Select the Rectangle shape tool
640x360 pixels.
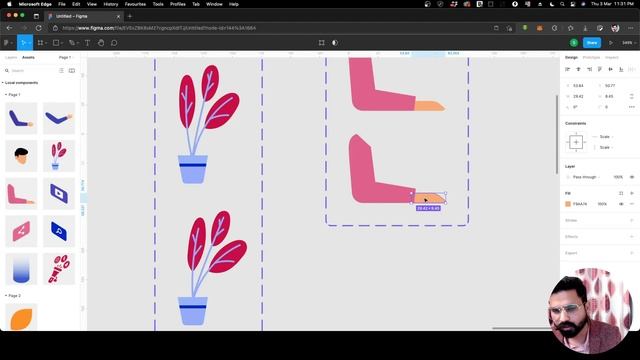(x=56, y=42)
